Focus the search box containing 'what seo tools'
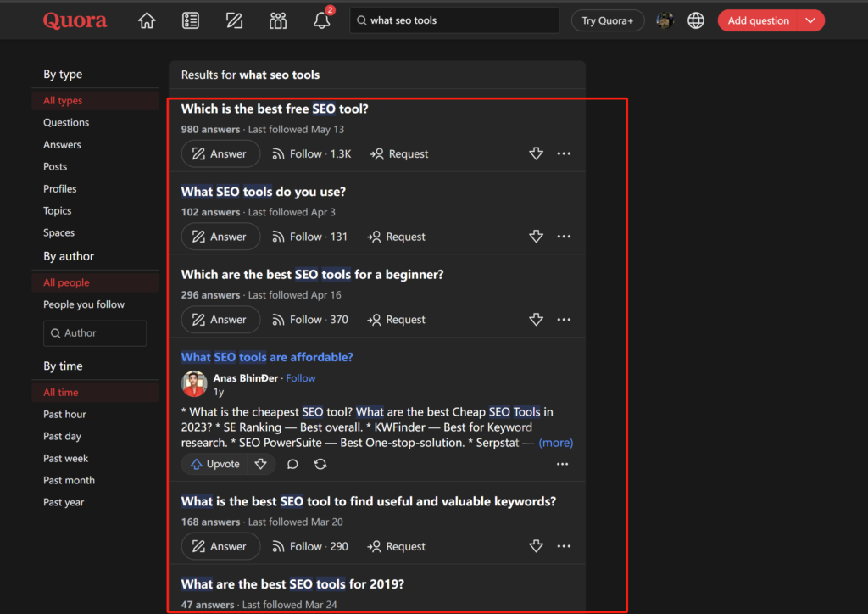The image size is (868, 614). click(x=454, y=20)
